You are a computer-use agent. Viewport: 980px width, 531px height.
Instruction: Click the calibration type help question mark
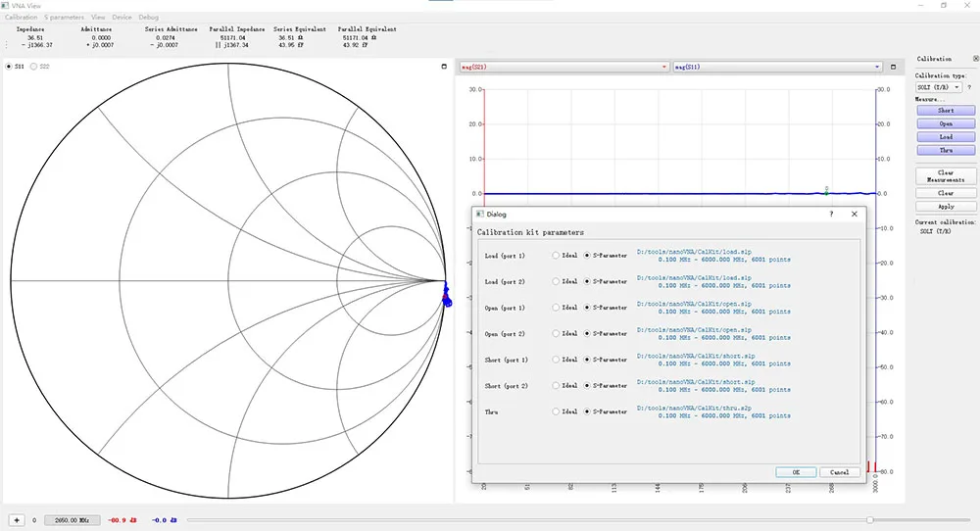coord(969,87)
